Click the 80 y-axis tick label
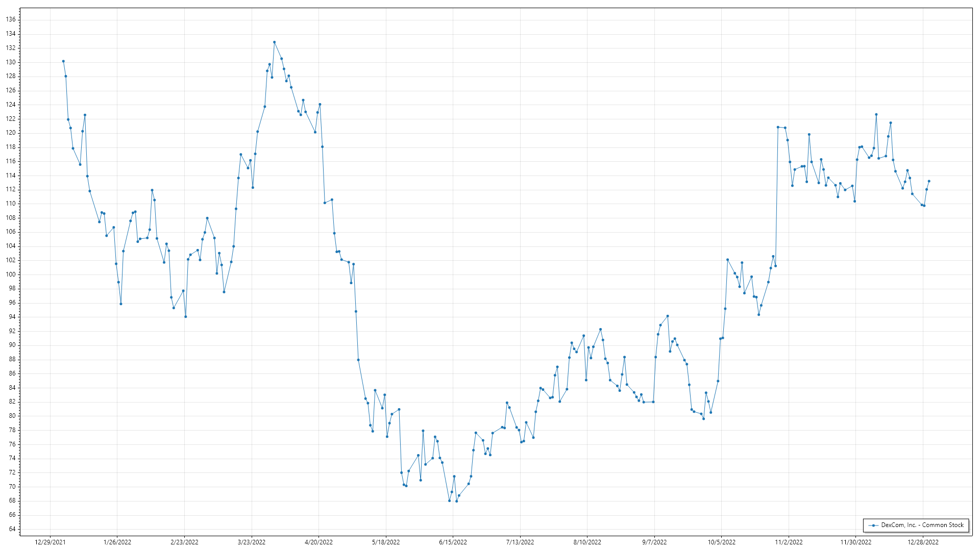The width and height of the screenshot is (980, 551). click(x=12, y=416)
